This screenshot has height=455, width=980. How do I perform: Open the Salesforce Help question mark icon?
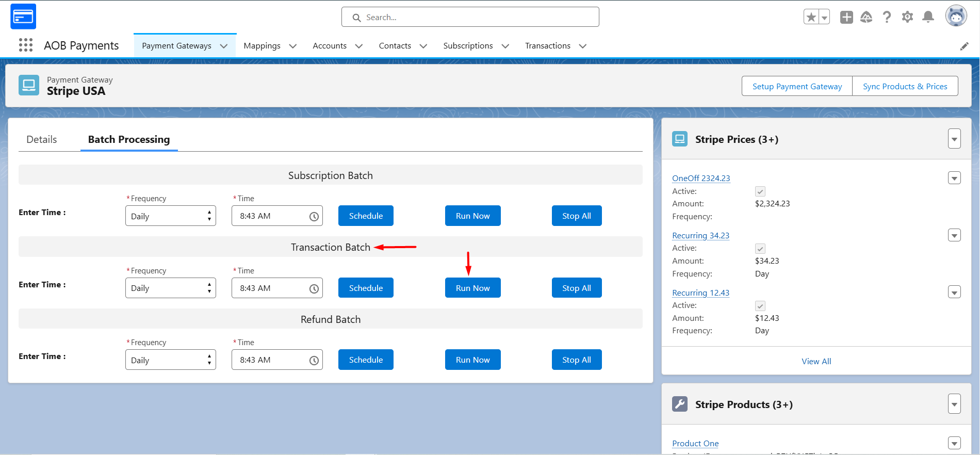click(x=887, y=17)
